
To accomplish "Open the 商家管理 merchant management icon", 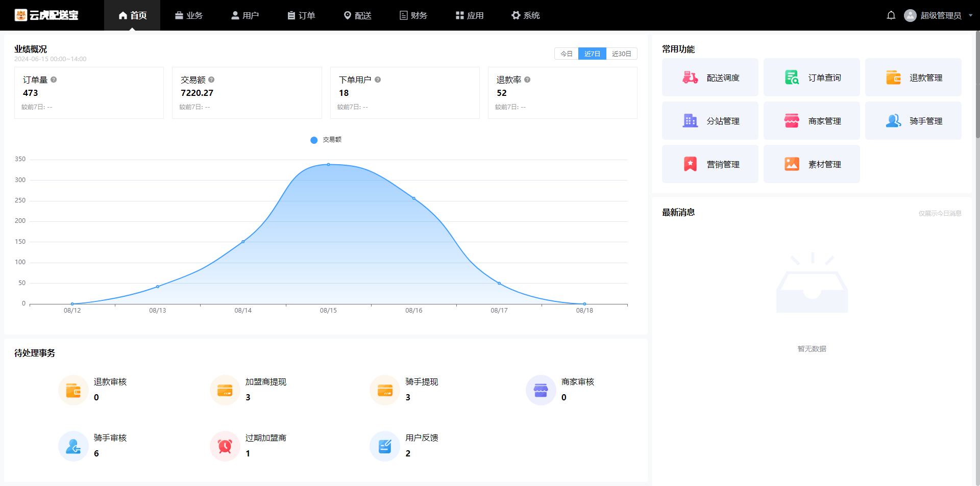I will click(x=792, y=120).
